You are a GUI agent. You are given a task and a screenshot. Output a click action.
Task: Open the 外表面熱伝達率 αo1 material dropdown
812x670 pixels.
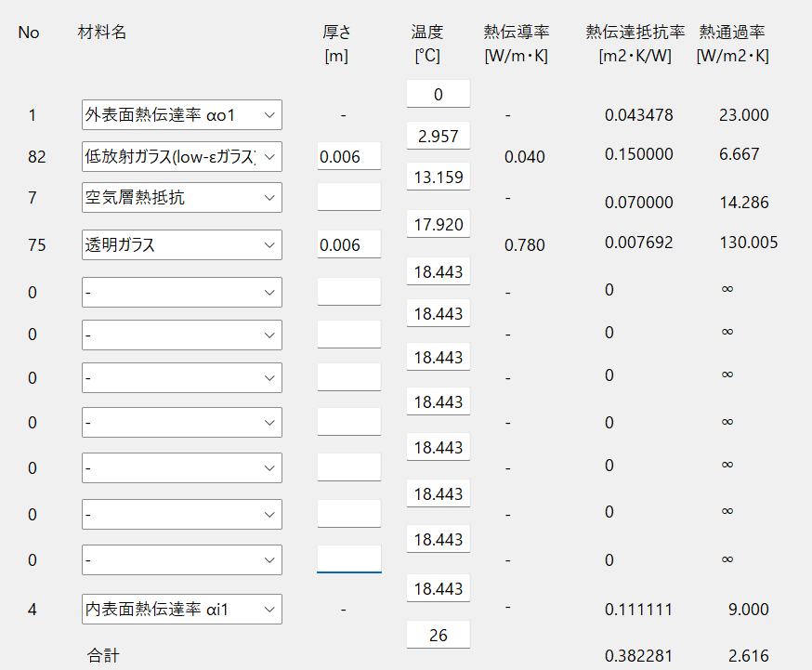tap(182, 115)
